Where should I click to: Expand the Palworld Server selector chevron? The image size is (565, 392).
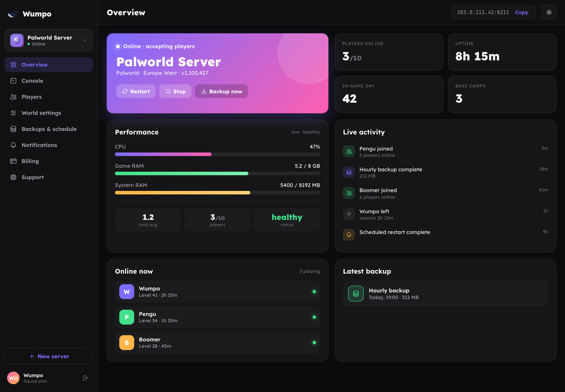pyautogui.click(x=85, y=41)
